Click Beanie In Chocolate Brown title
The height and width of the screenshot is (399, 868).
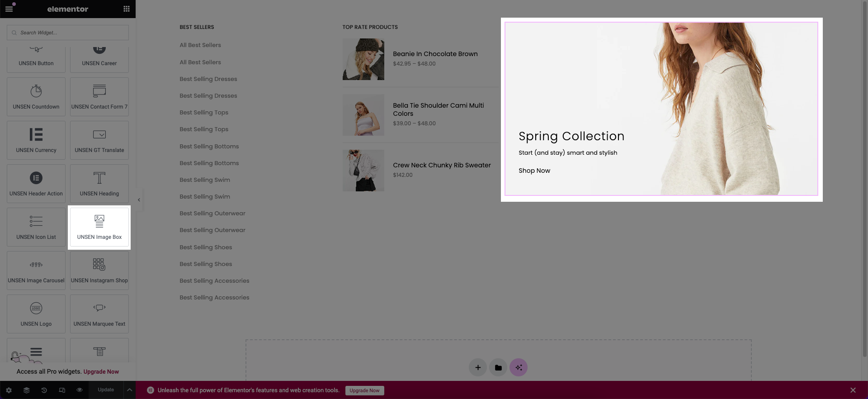(435, 54)
